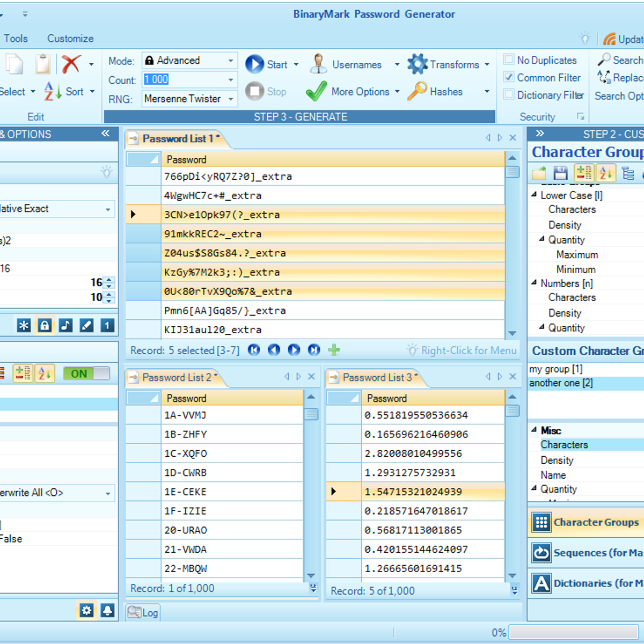The image size is (644, 644).
Task: Click the open folder icon in Character Groups
Action: (x=539, y=173)
